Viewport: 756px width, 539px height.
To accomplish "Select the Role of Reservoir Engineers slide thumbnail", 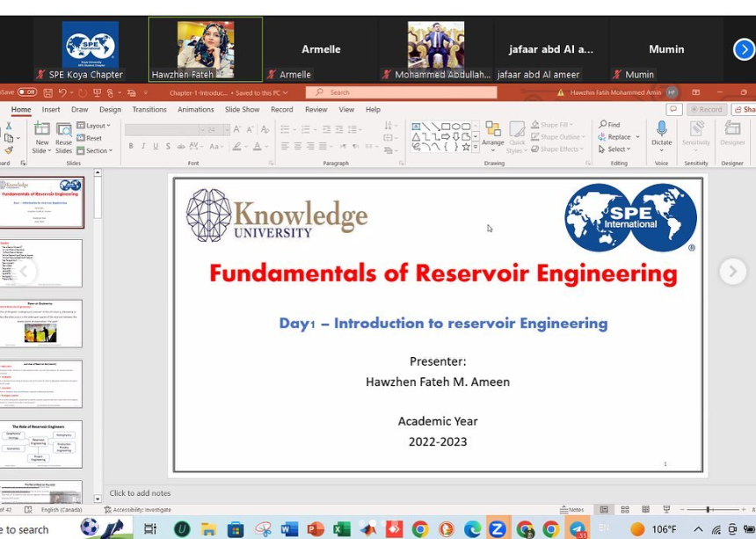I will (x=41, y=444).
